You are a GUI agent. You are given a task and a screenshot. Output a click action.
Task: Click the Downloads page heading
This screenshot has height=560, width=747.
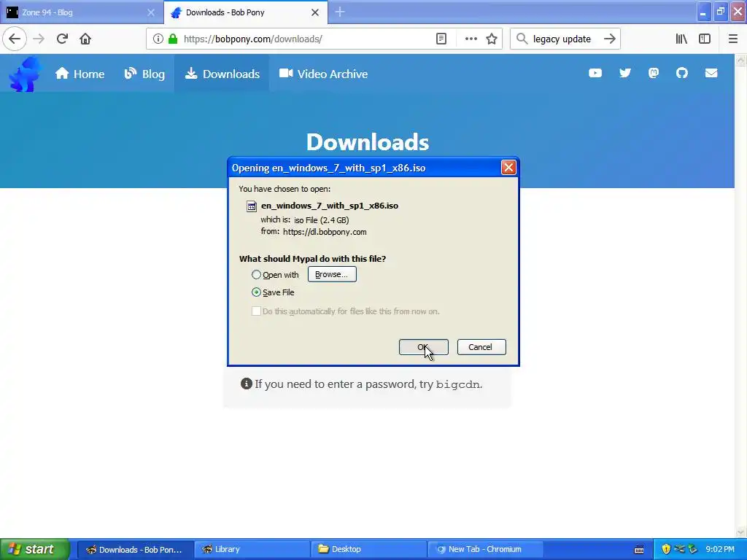(x=368, y=142)
